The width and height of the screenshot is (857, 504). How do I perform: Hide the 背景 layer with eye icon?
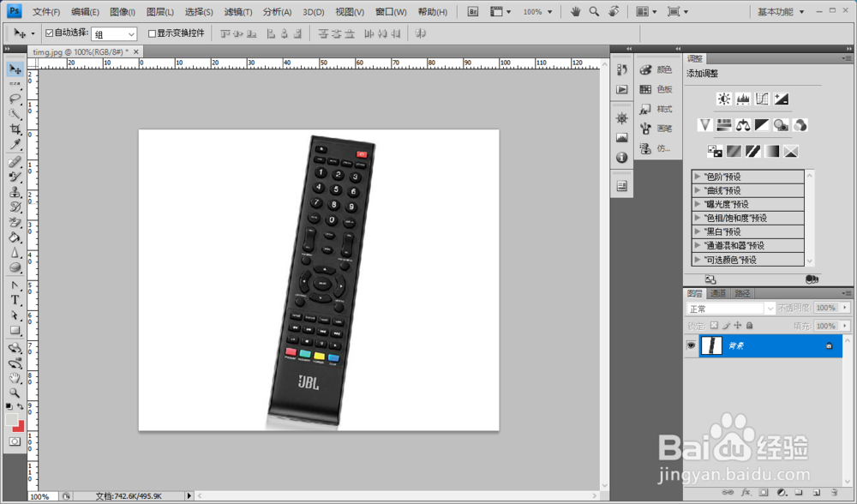[x=691, y=345]
